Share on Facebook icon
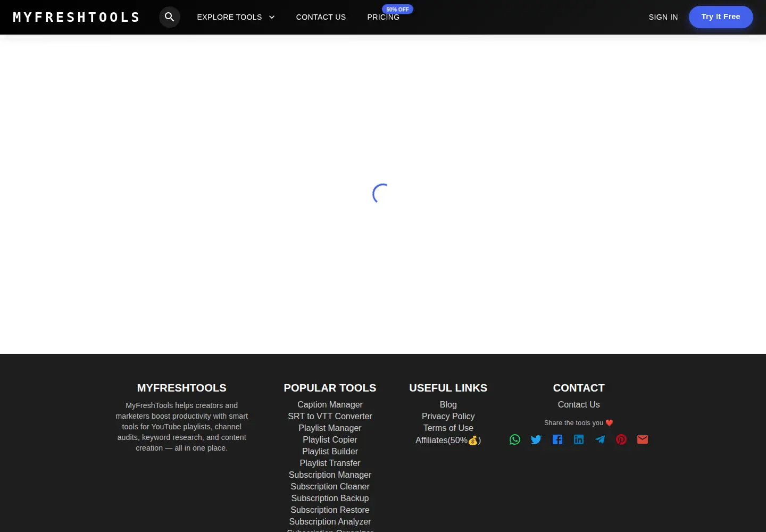Viewport: 766px width, 532px height. pos(557,439)
